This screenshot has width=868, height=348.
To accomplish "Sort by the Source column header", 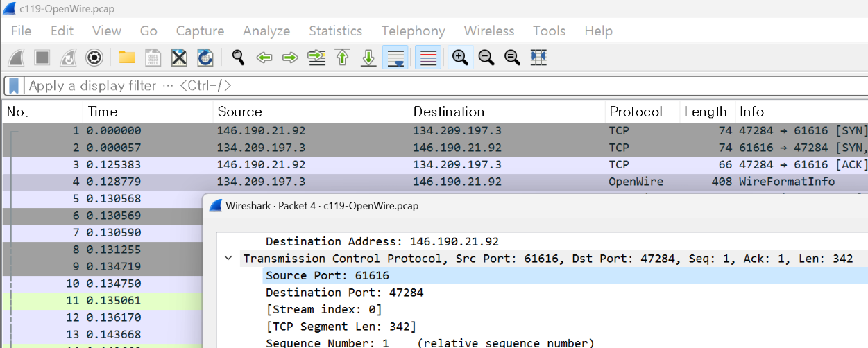I will (311, 112).
